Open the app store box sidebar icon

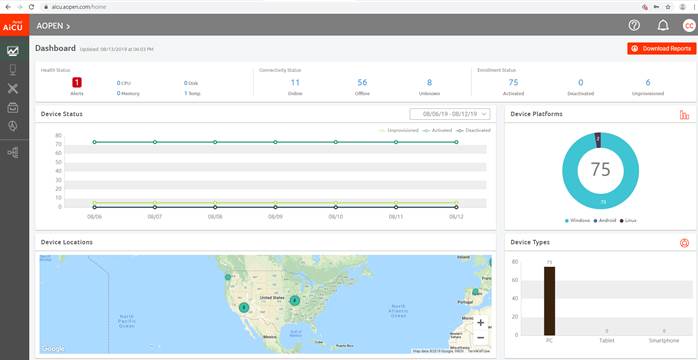coord(13,108)
